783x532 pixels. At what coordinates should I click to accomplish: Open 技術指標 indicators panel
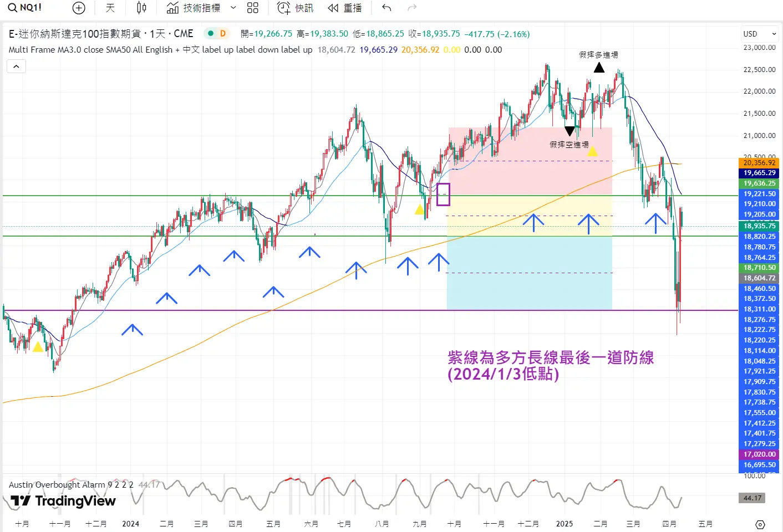click(194, 8)
